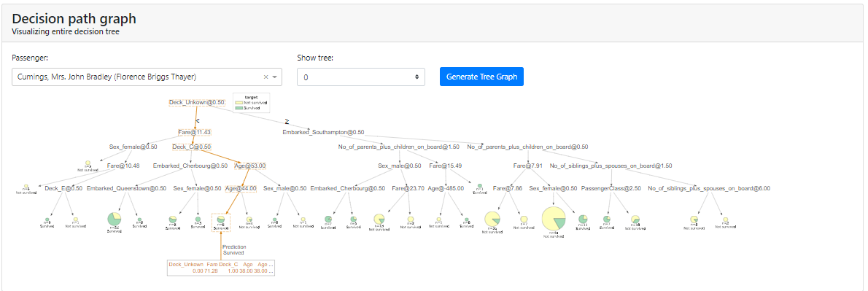
Task: Open the Passenger dropdown list
Action: 147,77
